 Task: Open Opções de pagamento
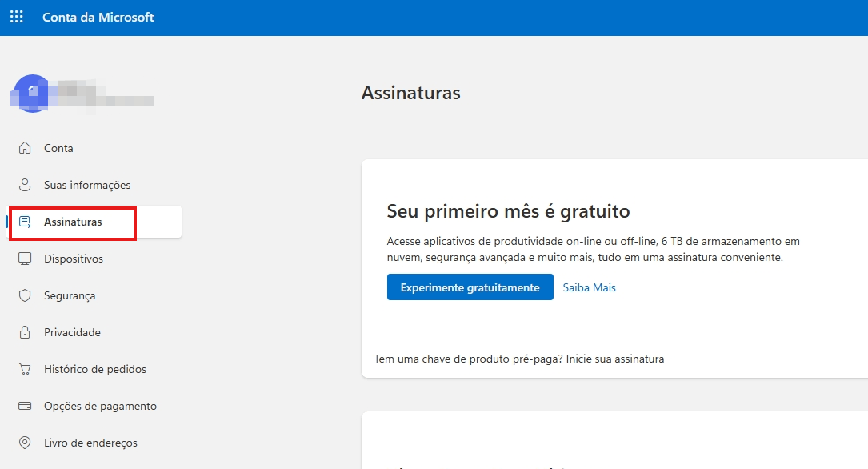point(100,406)
